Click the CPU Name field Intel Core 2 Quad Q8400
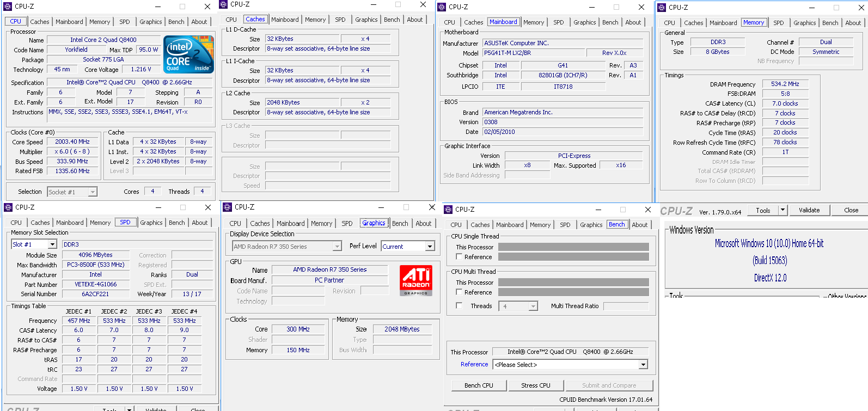This screenshot has width=868, height=411. pos(103,40)
